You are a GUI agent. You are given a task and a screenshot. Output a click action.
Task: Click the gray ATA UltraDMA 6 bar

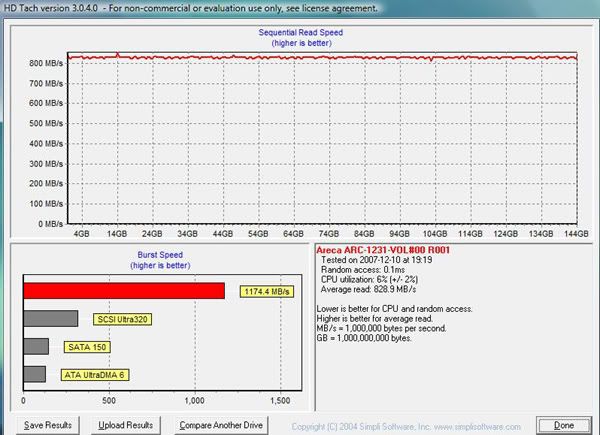pyautogui.click(x=33, y=374)
